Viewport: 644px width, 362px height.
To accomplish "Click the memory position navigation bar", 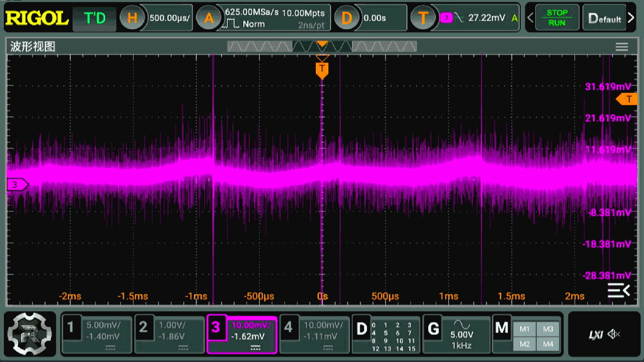I will (x=322, y=46).
